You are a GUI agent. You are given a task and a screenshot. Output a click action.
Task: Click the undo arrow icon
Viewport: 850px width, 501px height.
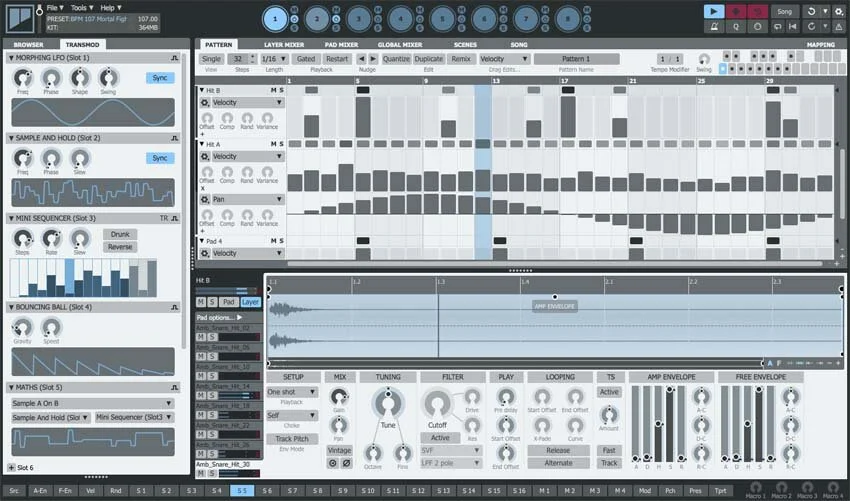(x=811, y=11)
